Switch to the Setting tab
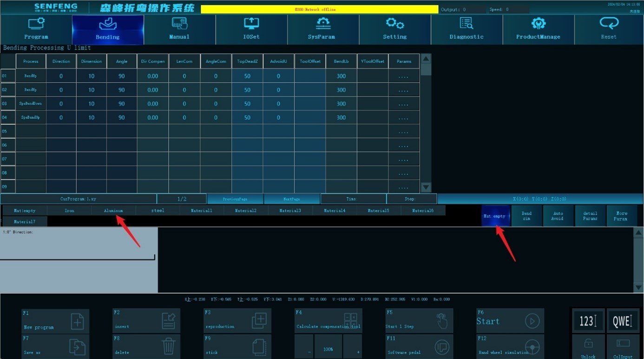The width and height of the screenshot is (644, 359). click(395, 29)
